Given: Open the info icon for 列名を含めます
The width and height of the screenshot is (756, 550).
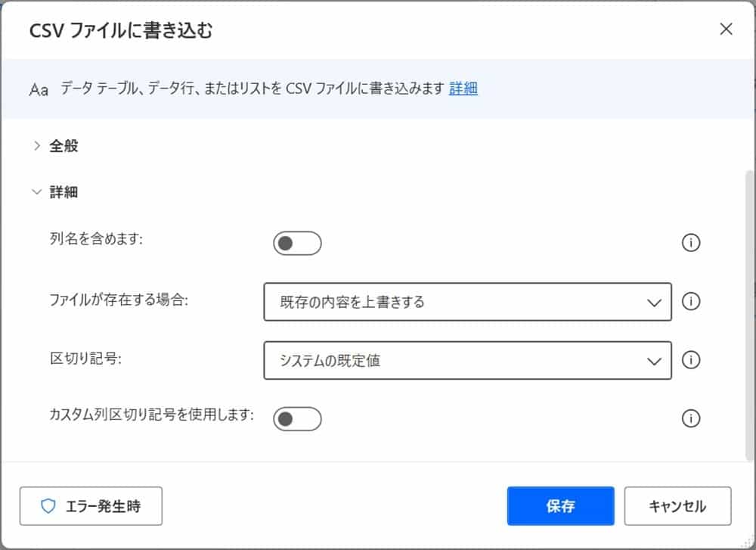Looking at the screenshot, I should coord(691,243).
